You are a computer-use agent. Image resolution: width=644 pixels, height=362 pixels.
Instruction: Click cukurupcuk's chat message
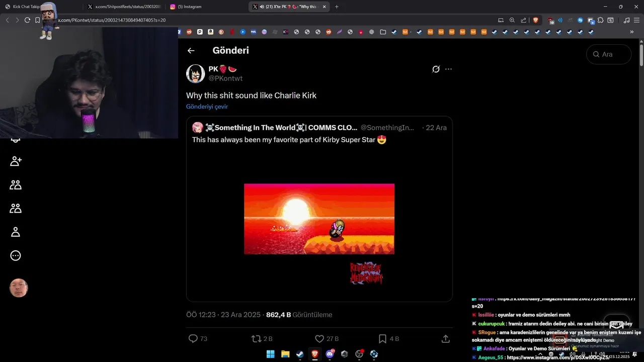[552, 324]
